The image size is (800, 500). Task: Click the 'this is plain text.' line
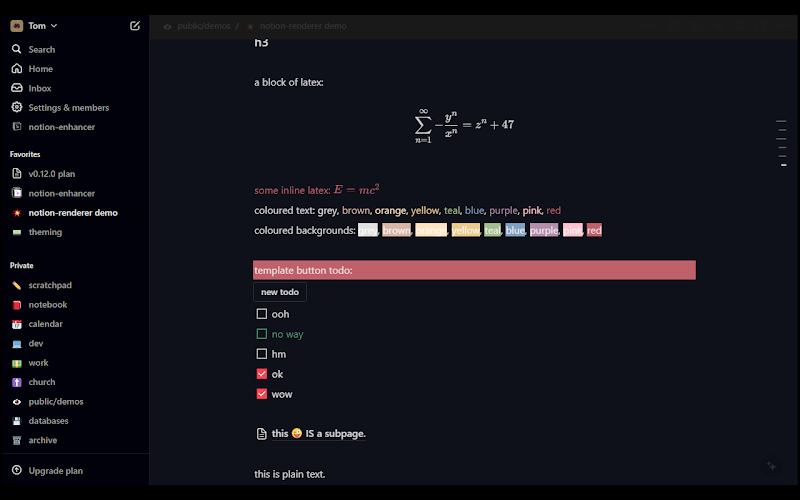point(289,474)
